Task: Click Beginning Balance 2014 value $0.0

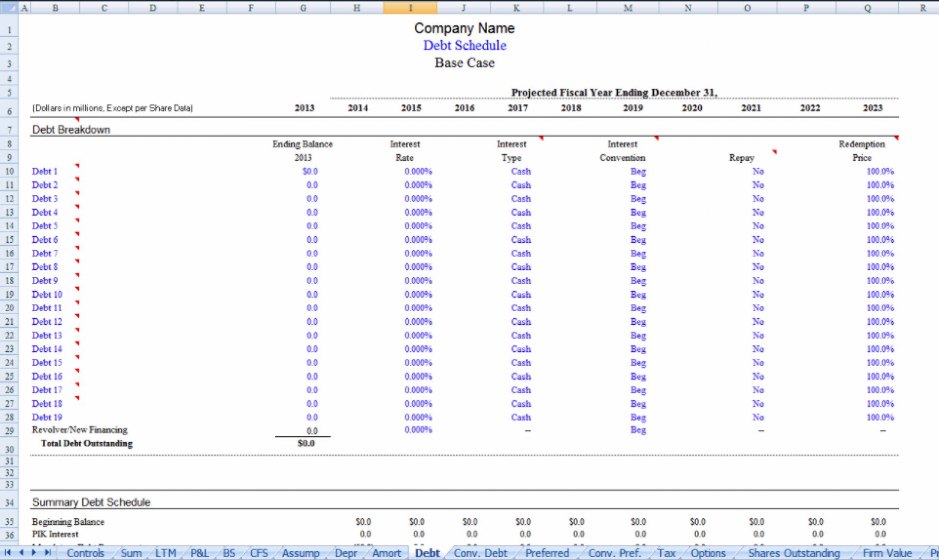Action: click(363, 522)
